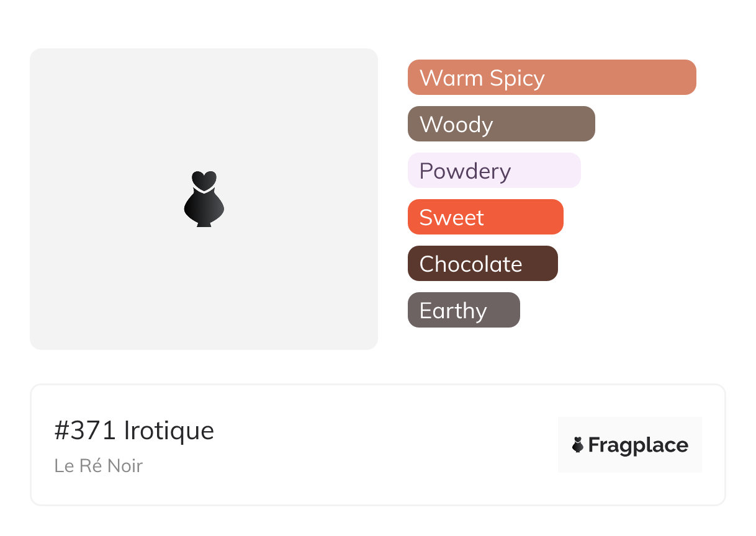Click the heart-shaped stopper on the bottle icon
This screenshot has width=756, height=536.
pyautogui.click(x=204, y=180)
